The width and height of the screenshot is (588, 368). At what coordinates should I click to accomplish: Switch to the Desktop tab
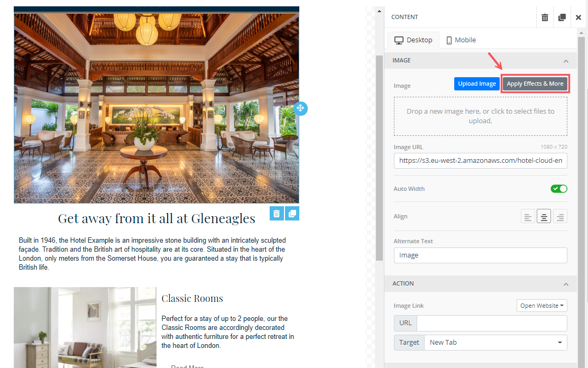tap(414, 40)
